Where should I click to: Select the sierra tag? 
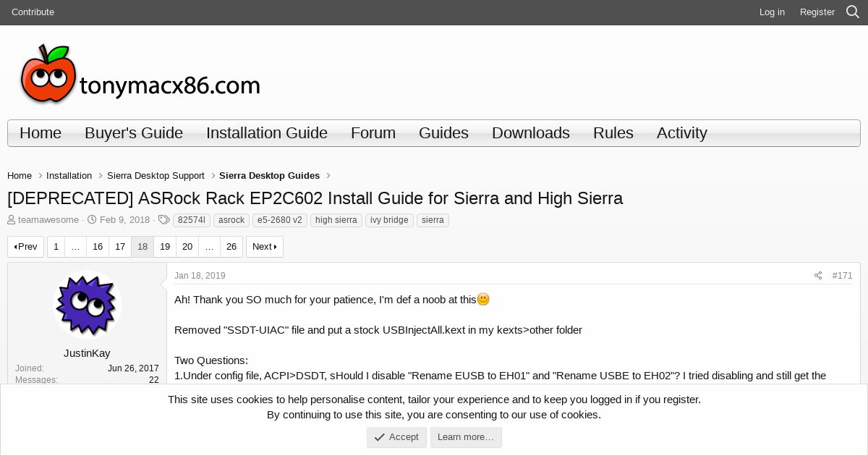433,220
